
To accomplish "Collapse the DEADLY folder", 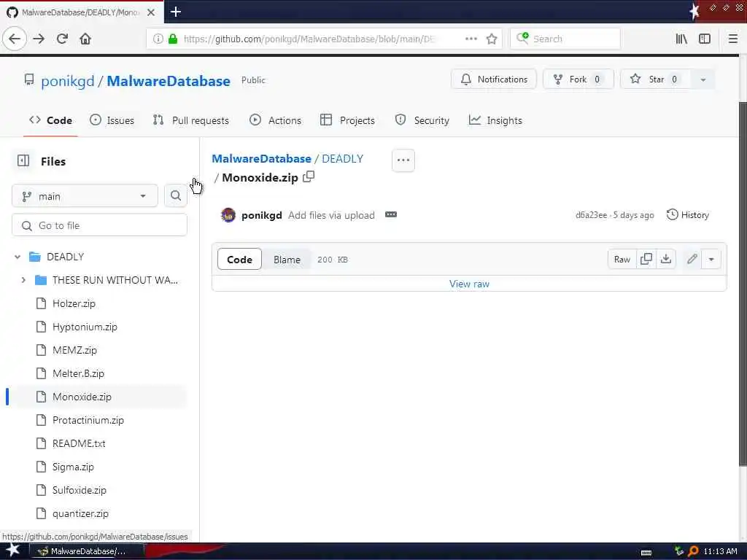I will (18, 257).
